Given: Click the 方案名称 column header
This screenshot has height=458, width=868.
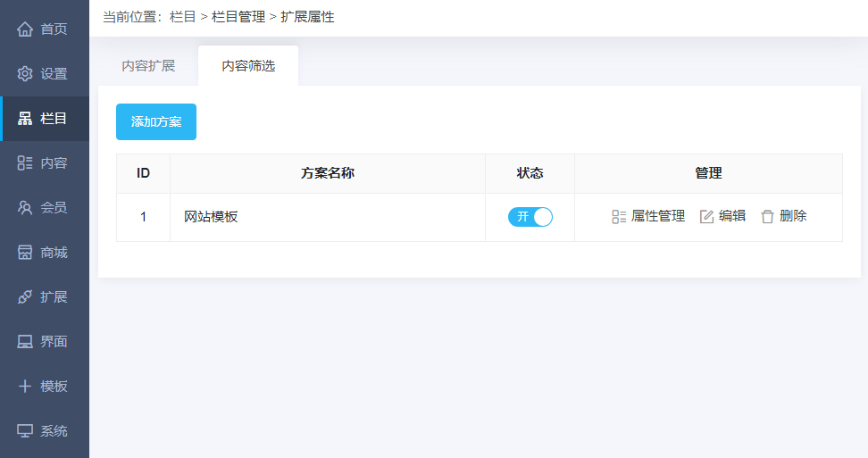Looking at the screenshot, I should click(328, 173).
